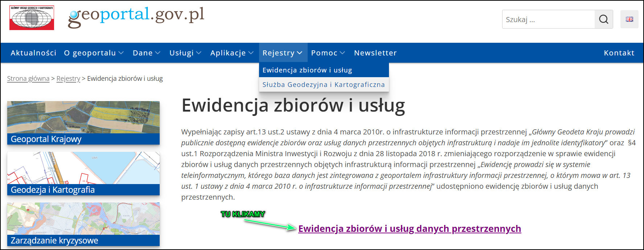644x250 pixels.
Task: Expand the Dane dropdown menu
Action: (146, 53)
